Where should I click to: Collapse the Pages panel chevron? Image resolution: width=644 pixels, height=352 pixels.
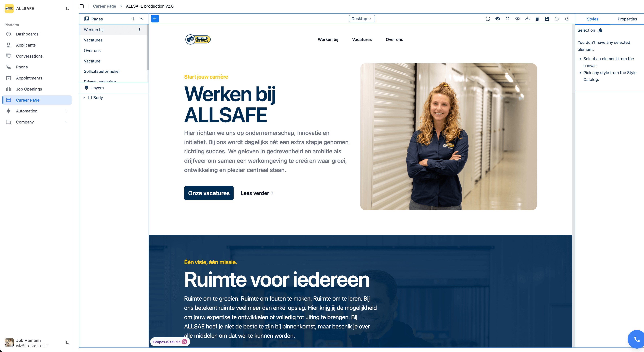[141, 19]
